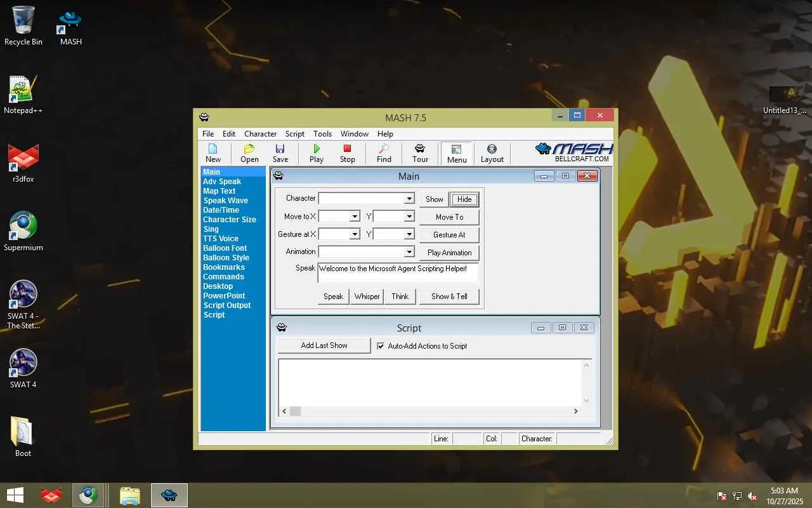Click the MASH Bellcraft.com logo
Viewport: 812px width, 508px height.
[x=574, y=152]
